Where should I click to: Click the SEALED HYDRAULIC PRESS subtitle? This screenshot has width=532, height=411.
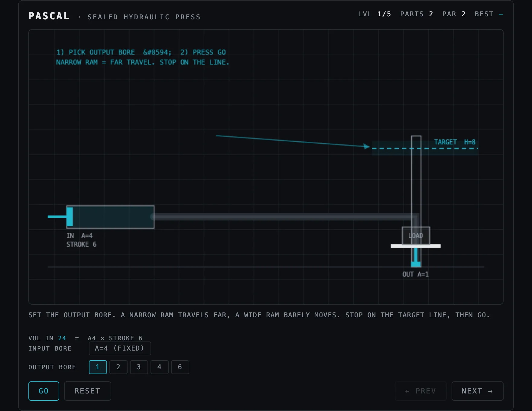(144, 17)
